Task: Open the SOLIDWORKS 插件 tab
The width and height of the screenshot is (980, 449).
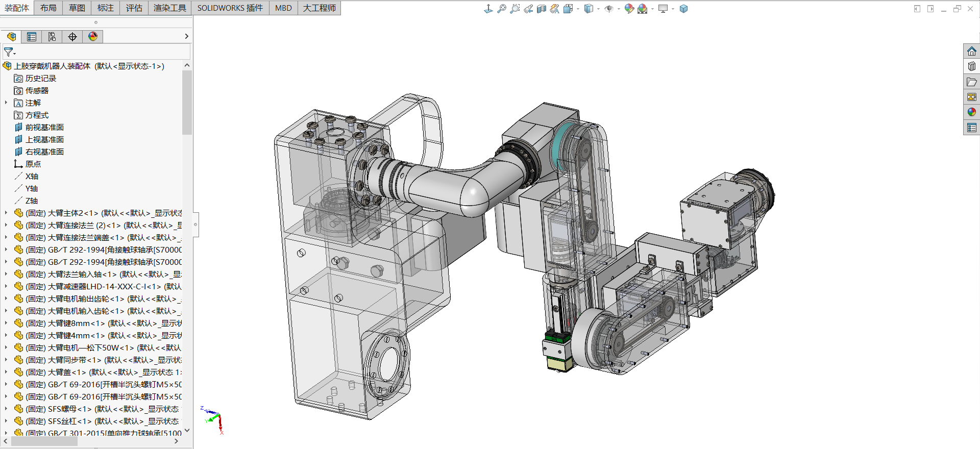Action: pos(230,8)
